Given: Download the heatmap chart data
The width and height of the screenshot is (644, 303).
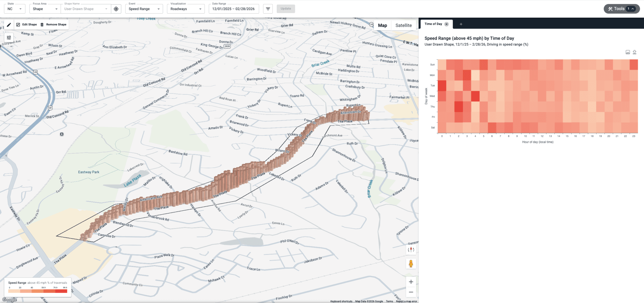Looking at the screenshot, I should click(635, 52).
